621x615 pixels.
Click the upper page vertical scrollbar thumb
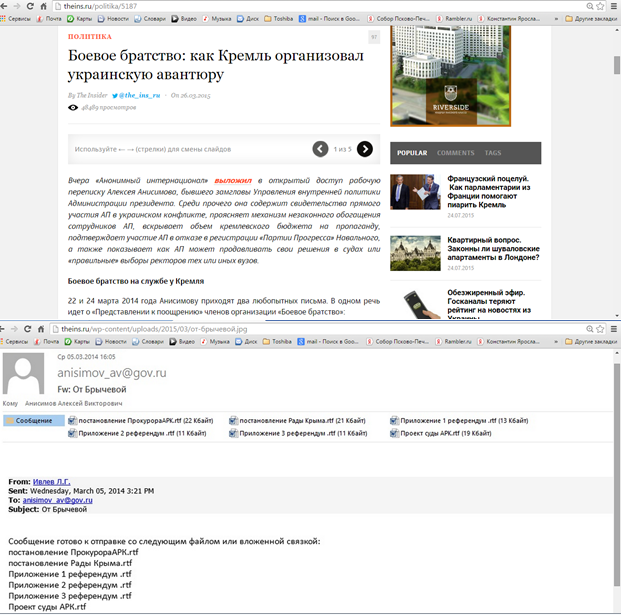[617, 65]
